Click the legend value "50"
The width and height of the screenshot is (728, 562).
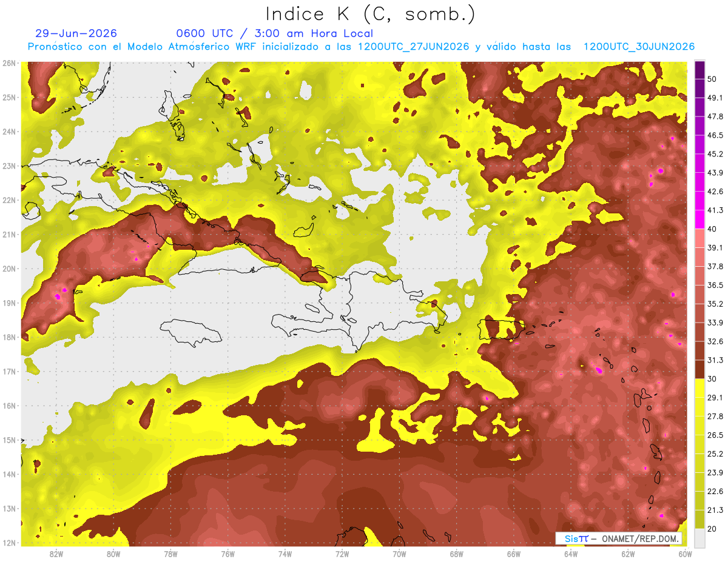coord(712,78)
